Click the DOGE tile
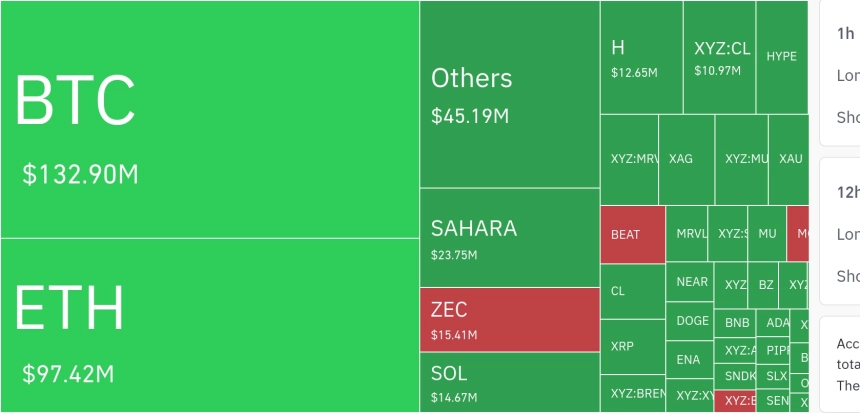Screen dimensions: 860x413 pos(690,321)
